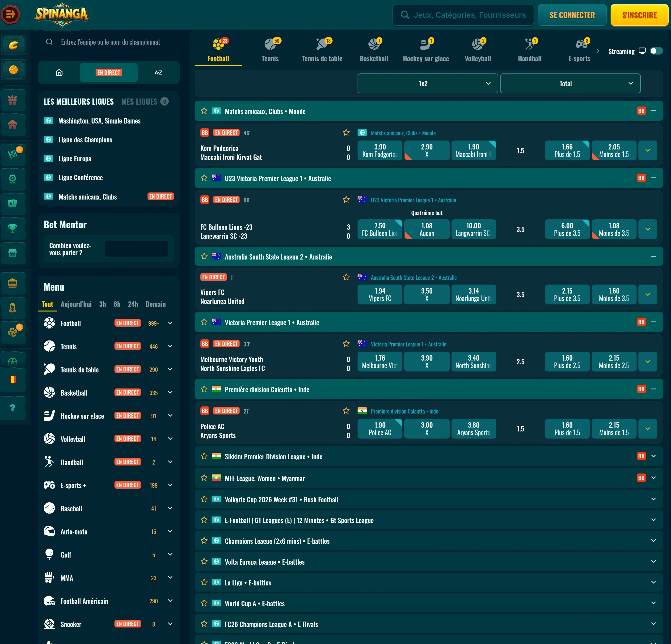Open the 1x2 market dropdown
The image size is (671, 644).
(428, 84)
